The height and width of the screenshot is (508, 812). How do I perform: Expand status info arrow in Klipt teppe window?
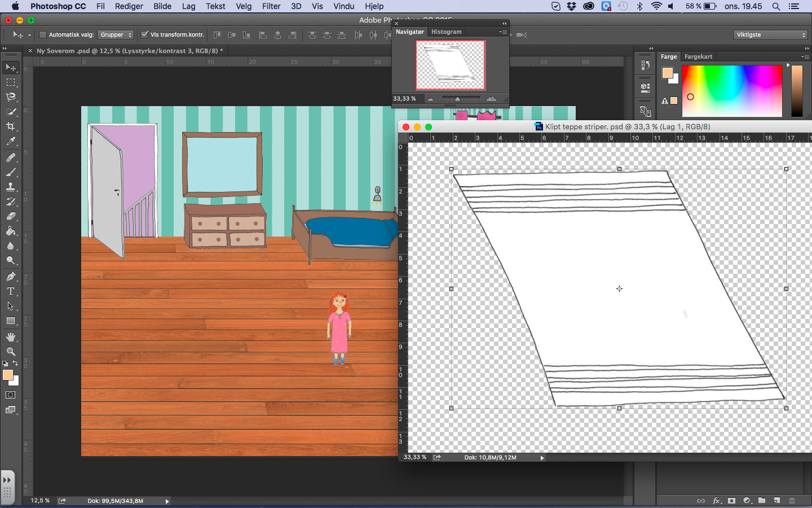(542, 458)
